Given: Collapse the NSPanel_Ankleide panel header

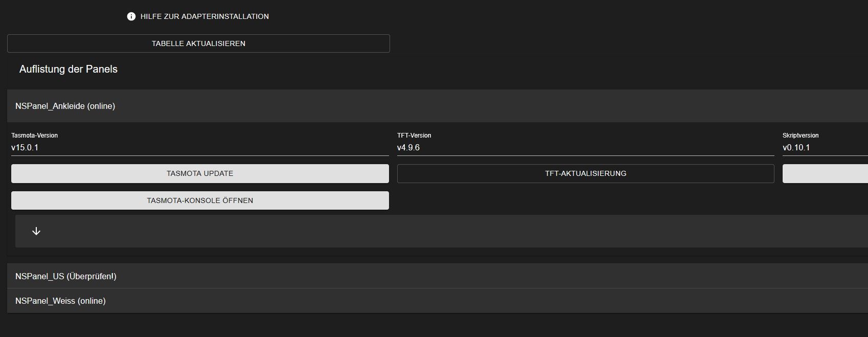Looking at the screenshot, I should 65,106.
